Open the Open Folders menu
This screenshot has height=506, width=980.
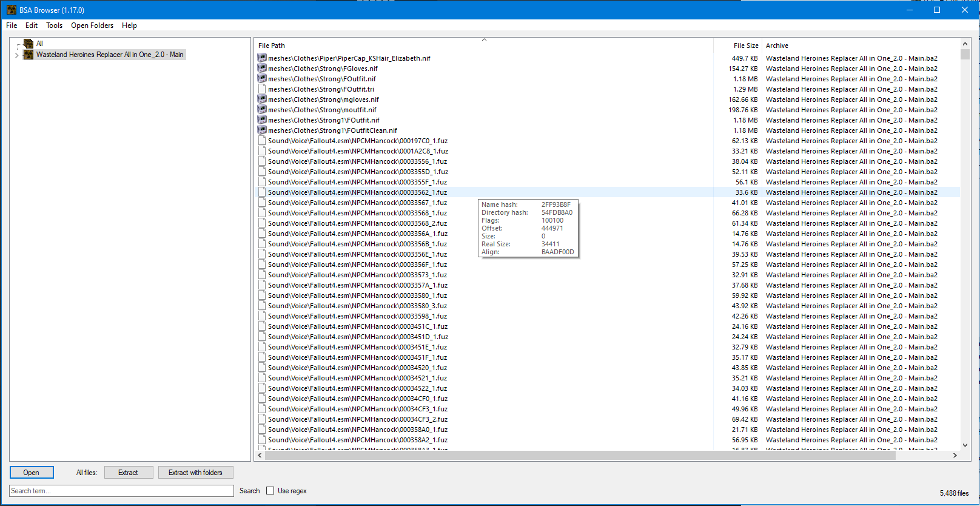[92, 25]
